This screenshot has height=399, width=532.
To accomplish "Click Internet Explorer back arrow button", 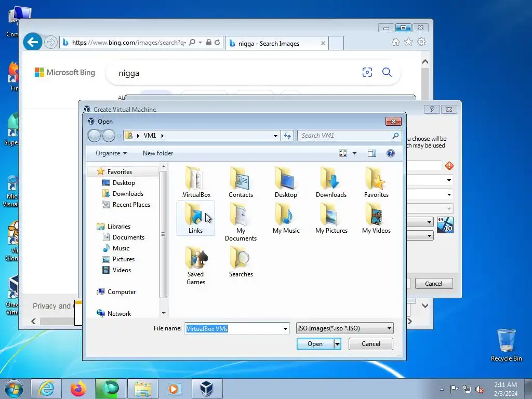I will click(33, 42).
